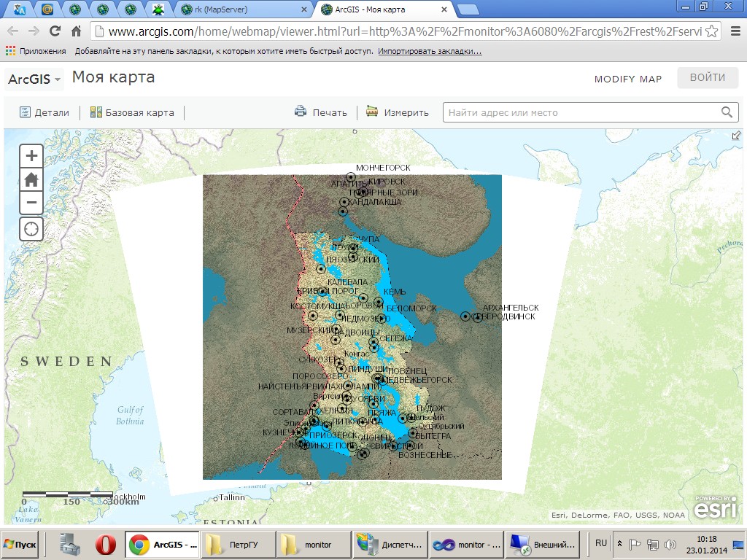747x560 pixels.
Task: Reload the current page
Action: pos(55,31)
